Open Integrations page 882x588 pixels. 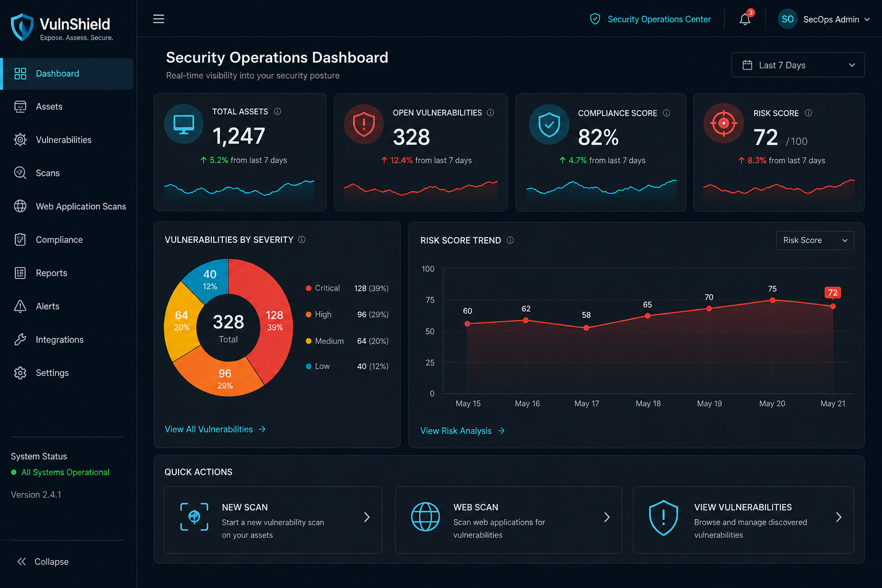click(68, 339)
